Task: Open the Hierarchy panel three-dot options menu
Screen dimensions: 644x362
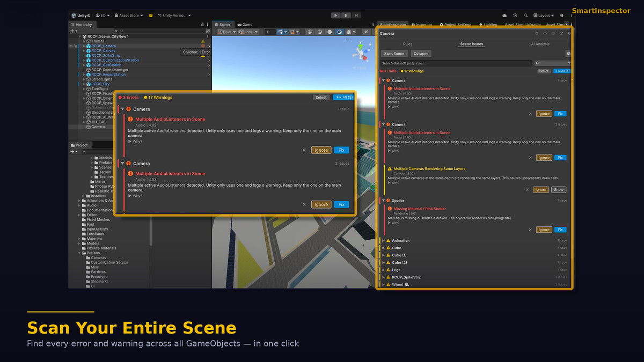Action: click(x=208, y=24)
